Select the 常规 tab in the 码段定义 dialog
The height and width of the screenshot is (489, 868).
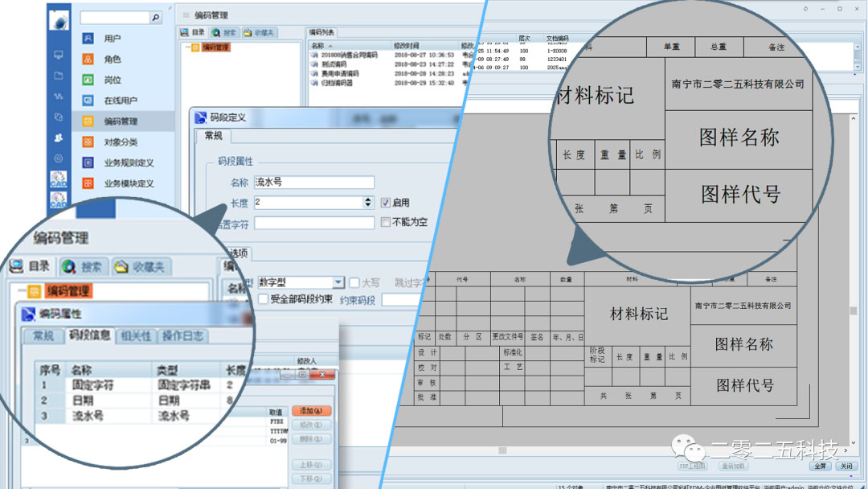(x=213, y=136)
